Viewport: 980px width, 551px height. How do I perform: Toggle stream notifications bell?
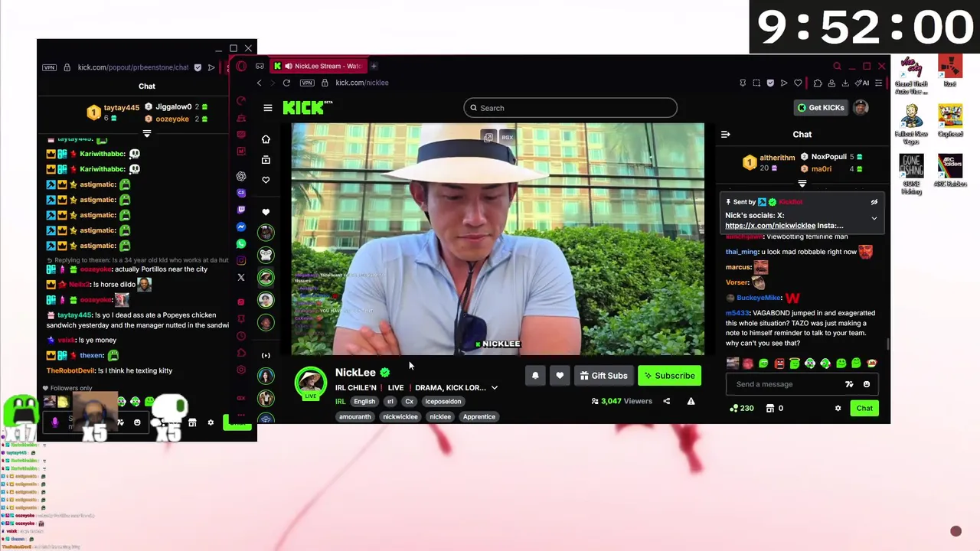coord(535,376)
